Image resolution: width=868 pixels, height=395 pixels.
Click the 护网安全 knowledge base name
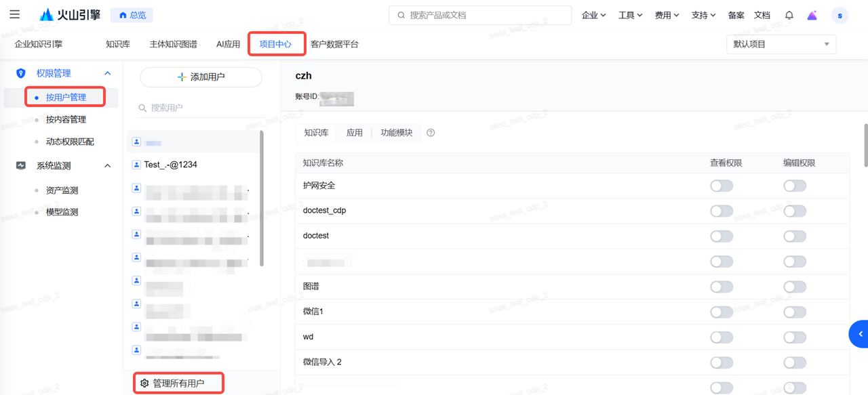coord(319,186)
